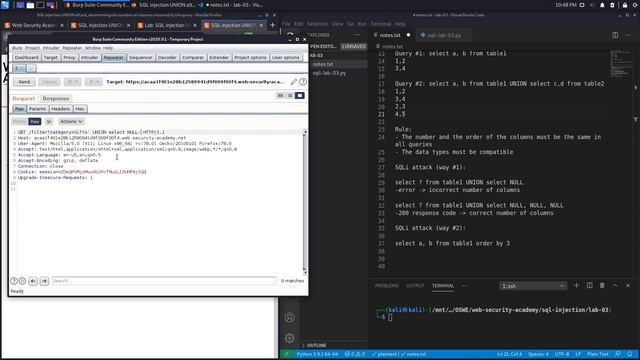Select the Request pane tab
The height and width of the screenshot is (360, 640).
pos(24,98)
